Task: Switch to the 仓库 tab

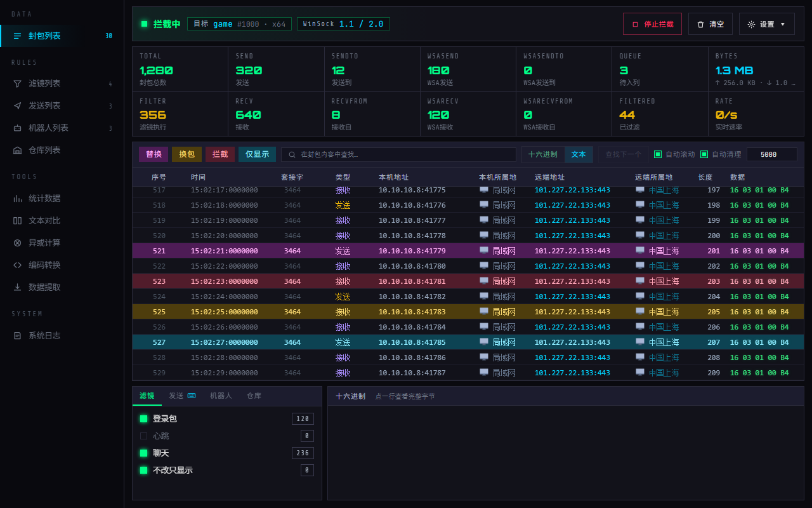Action: [x=254, y=396]
